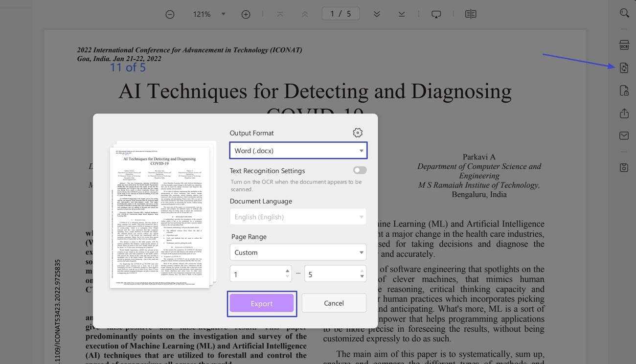This screenshot has height=364, width=636.
Task: Increment the starting page number stepper
Action: click(x=288, y=271)
